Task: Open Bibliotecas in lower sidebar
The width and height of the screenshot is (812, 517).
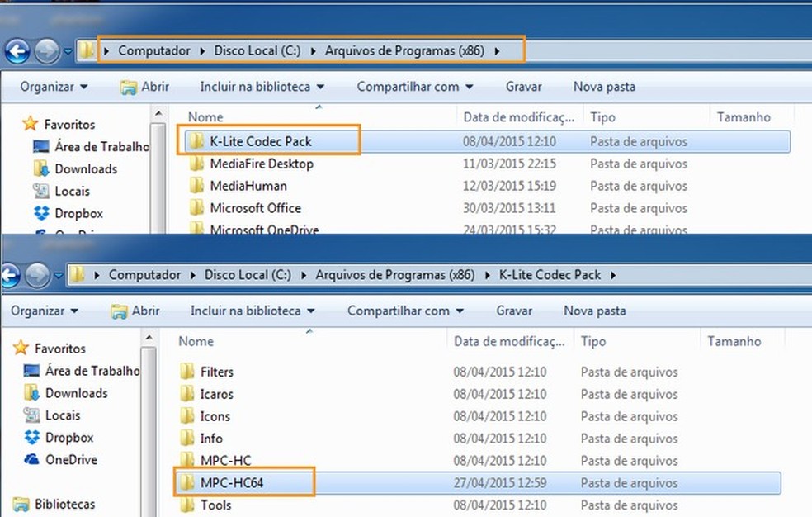Action: (x=54, y=504)
